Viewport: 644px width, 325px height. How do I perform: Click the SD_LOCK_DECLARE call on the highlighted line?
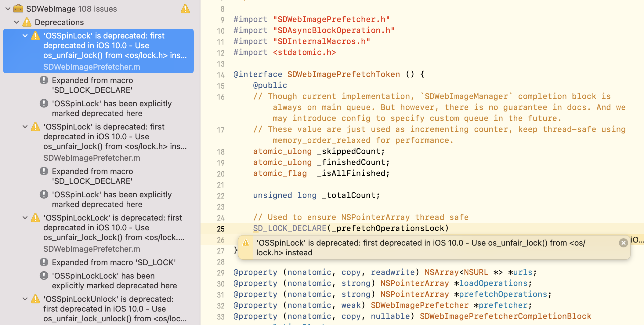[289, 228]
